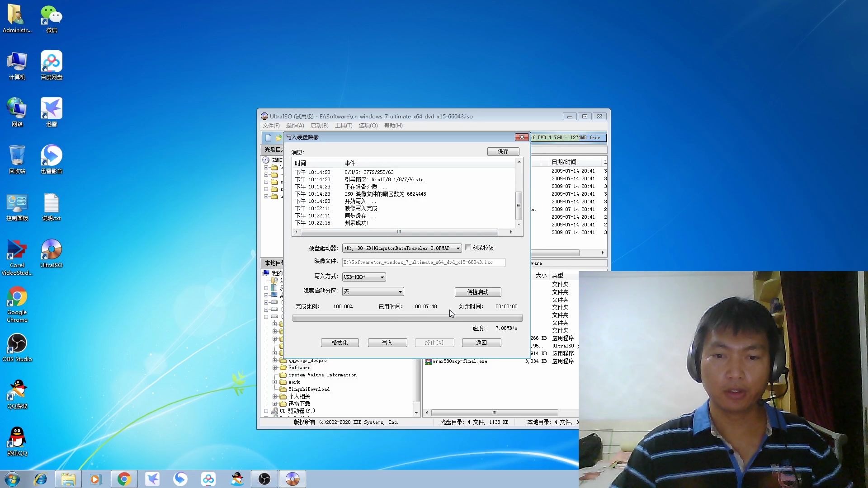Open the 写入方式 USB-HDD+ dropdown

[382, 277]
